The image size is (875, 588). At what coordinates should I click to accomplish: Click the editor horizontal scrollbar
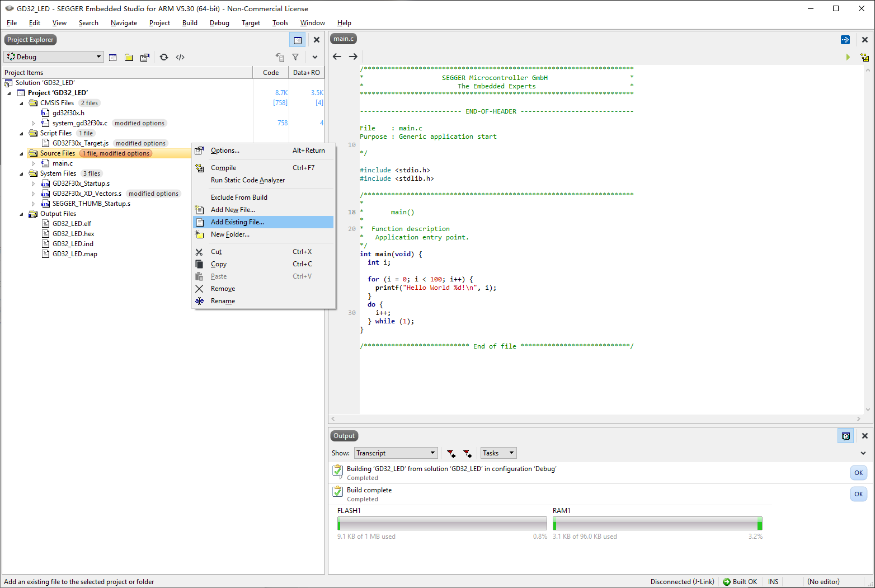pos(593,418)
